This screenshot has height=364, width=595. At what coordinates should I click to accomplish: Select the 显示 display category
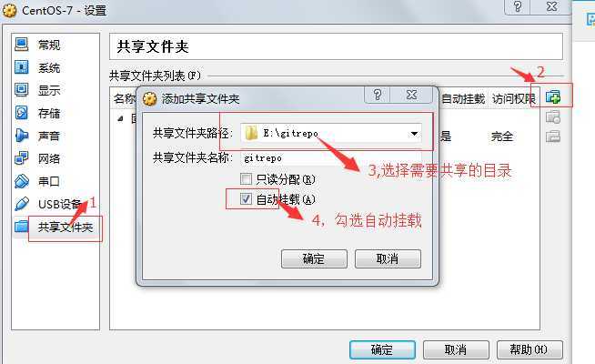[x=37, y=90]
